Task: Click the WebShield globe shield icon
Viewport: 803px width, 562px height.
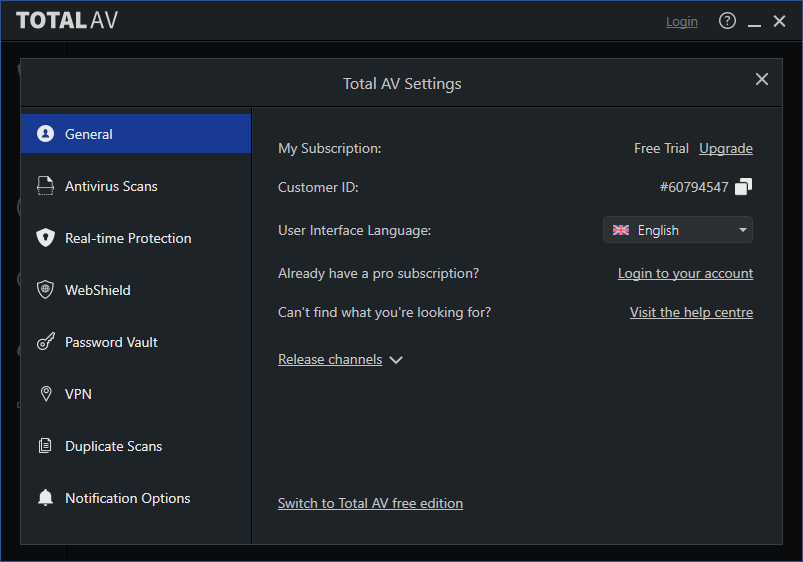Action: (46, 289)
